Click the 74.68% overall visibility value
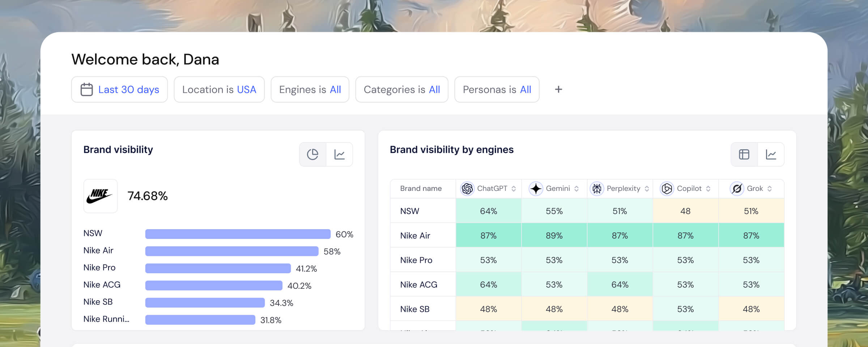Image resolution: width=868 pixels, height=347 pixels. [x=148, y=196]
